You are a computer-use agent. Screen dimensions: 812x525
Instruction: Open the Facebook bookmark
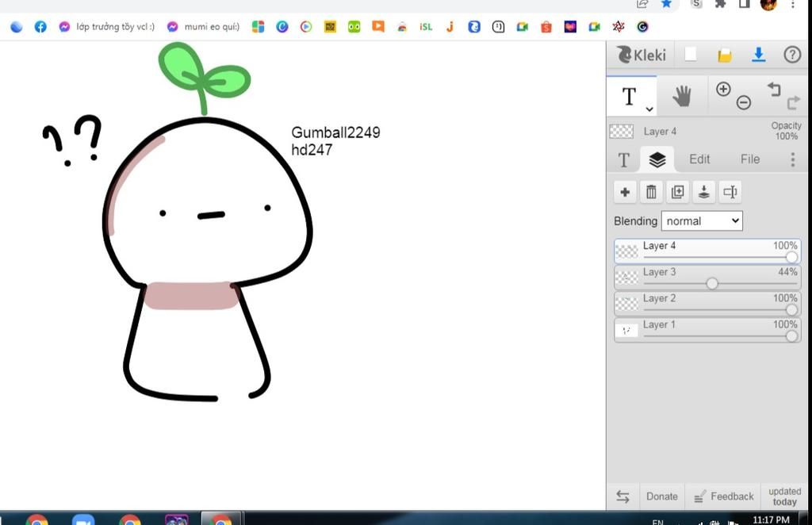40,27
